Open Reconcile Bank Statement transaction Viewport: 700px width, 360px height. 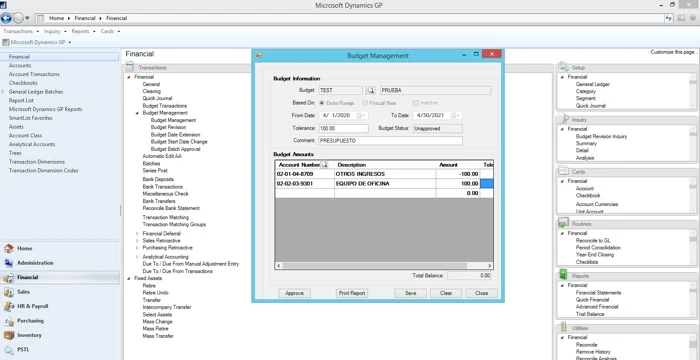(x=171, y=208)
